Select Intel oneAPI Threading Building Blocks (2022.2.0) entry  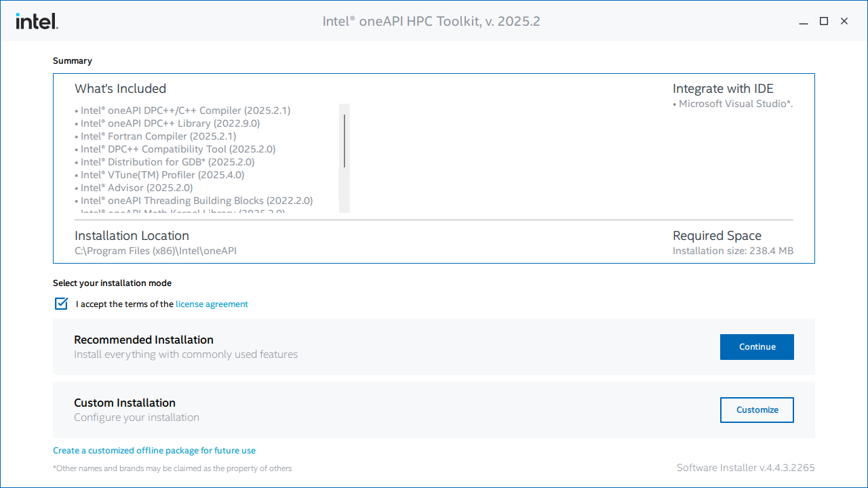pos(193,201)
